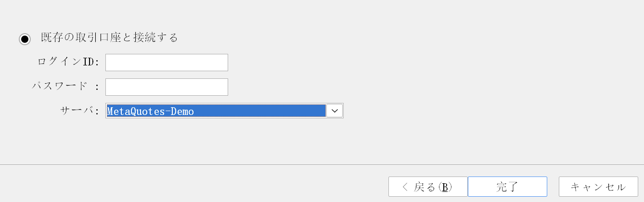
Task: Click the "<" arrow on the 戻る button
Action: (405, 187)
